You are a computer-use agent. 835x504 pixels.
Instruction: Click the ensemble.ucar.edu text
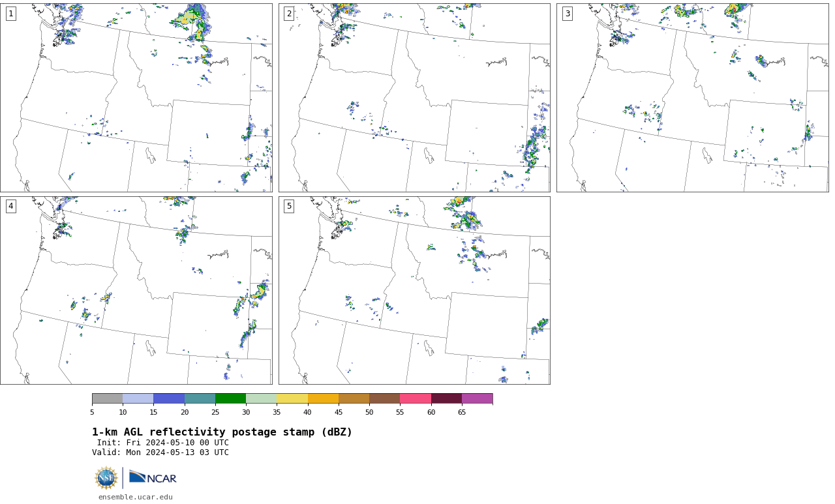click(x=136, y=497)
